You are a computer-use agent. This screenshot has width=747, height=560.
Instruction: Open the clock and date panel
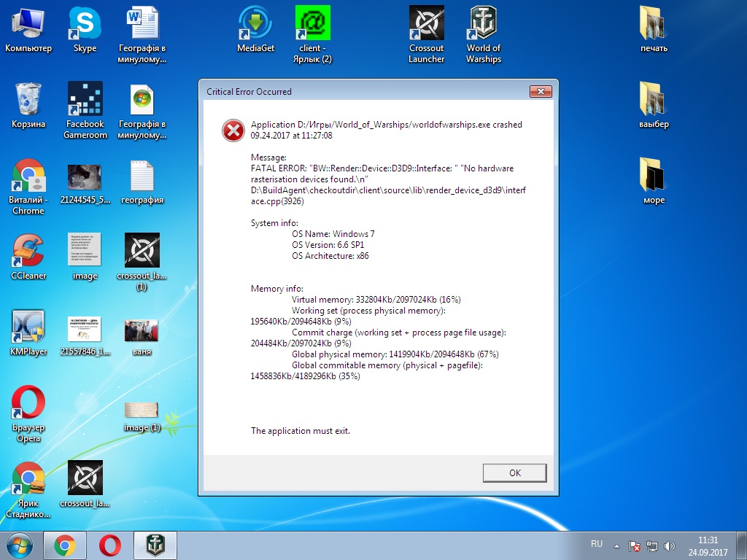[x=708, y=546]
